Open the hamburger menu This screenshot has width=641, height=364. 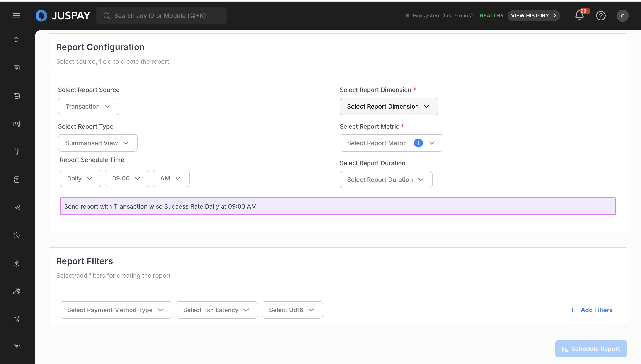tap(17, 15)
